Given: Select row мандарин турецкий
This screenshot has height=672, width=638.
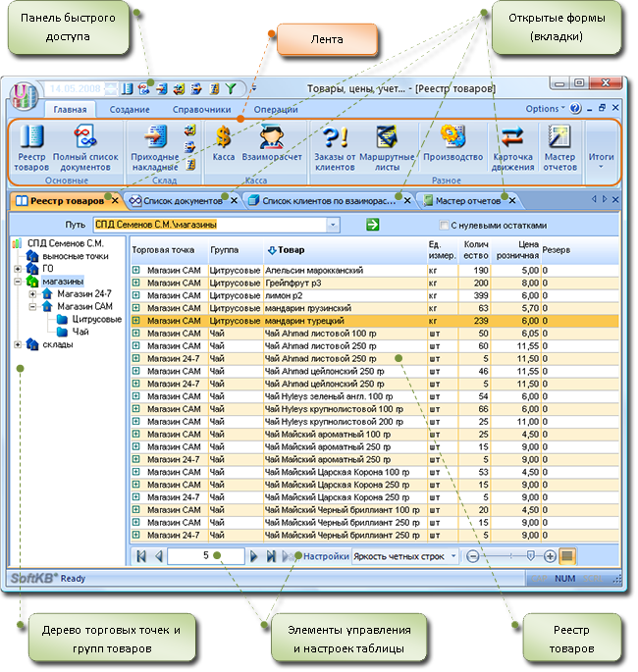Looking at the screenshot, I should coord(375,321).
